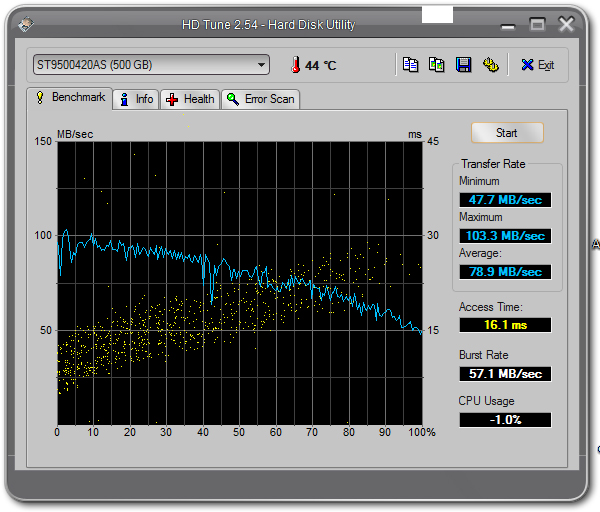Click the thermometer temperature indicator
The height and width of the screenshot is (512, 600).
[x=295, y=65]
